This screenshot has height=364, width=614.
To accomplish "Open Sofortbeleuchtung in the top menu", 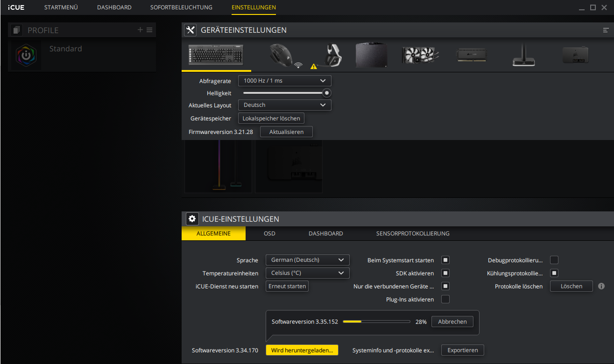I will click(x=181, y=7).
